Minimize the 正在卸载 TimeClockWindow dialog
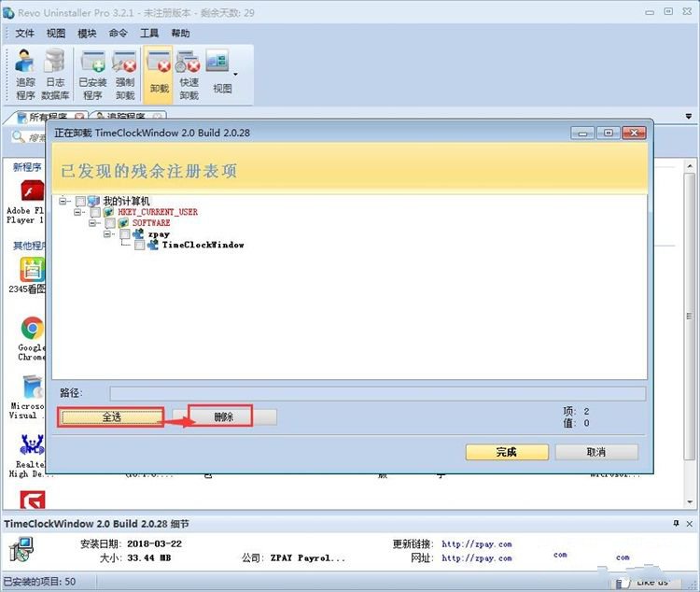This screenshot has height=592, width=700. [x=582, y=133]
